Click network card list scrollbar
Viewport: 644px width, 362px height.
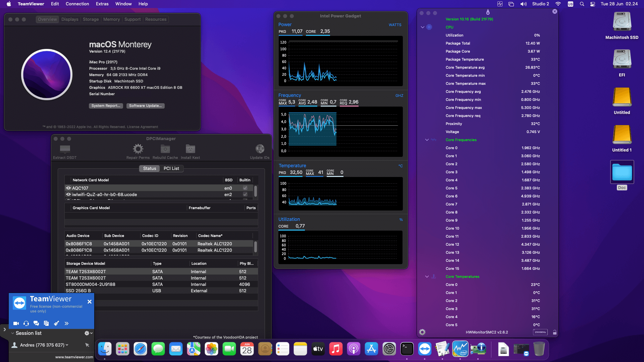click(256, 191)
